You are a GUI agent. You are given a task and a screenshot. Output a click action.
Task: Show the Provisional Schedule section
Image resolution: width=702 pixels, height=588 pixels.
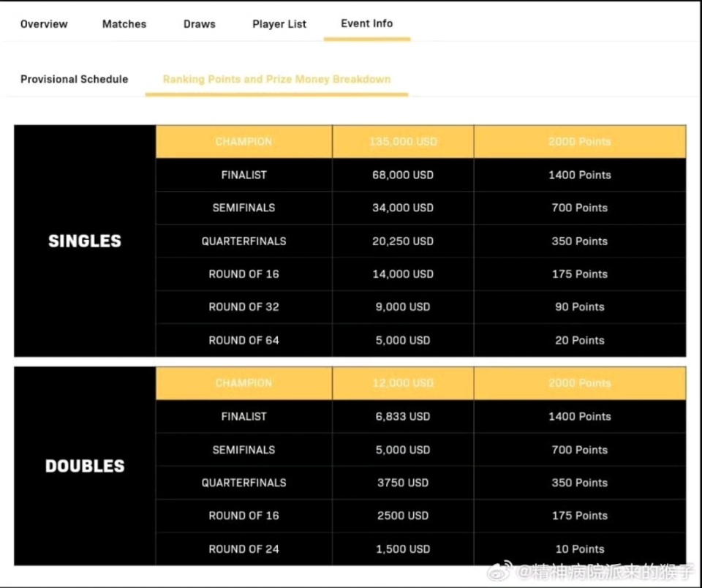tap(74, 79)
